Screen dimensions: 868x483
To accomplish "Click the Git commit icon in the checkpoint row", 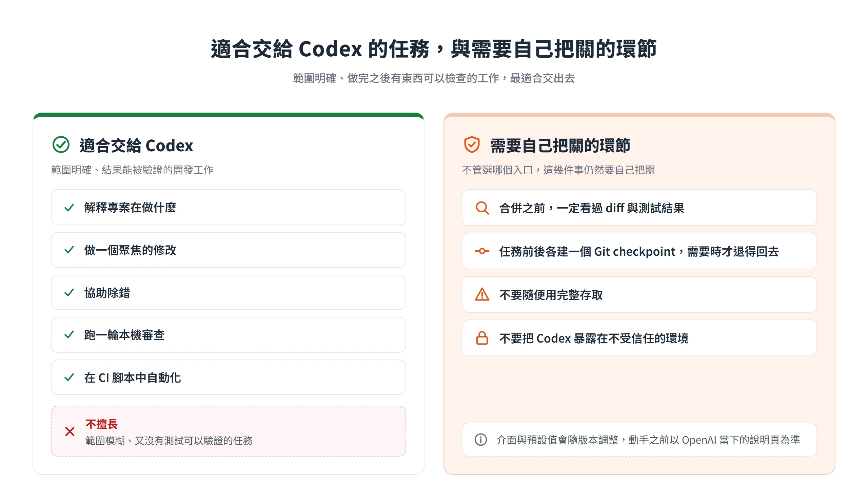I will 482,251.
